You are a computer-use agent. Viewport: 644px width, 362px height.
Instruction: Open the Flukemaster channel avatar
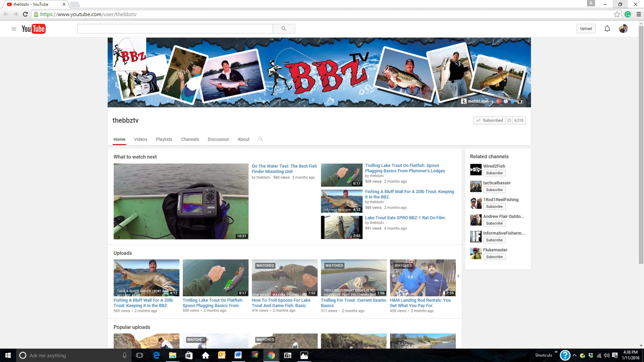[476, 253]
